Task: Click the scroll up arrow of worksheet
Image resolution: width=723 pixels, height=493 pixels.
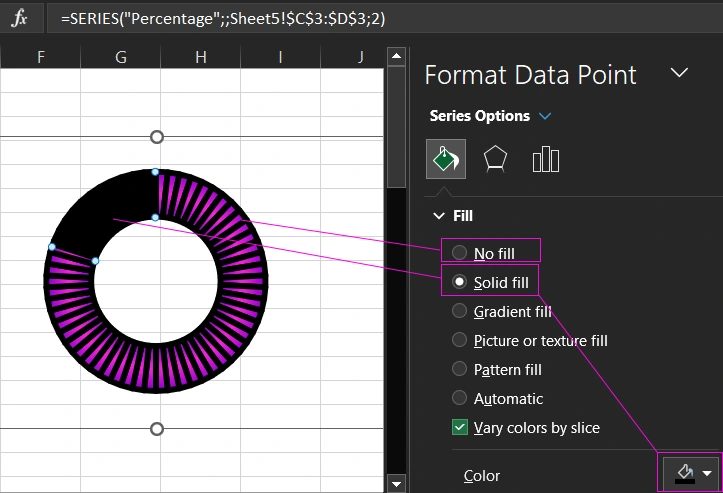Action: pos(396,58)
